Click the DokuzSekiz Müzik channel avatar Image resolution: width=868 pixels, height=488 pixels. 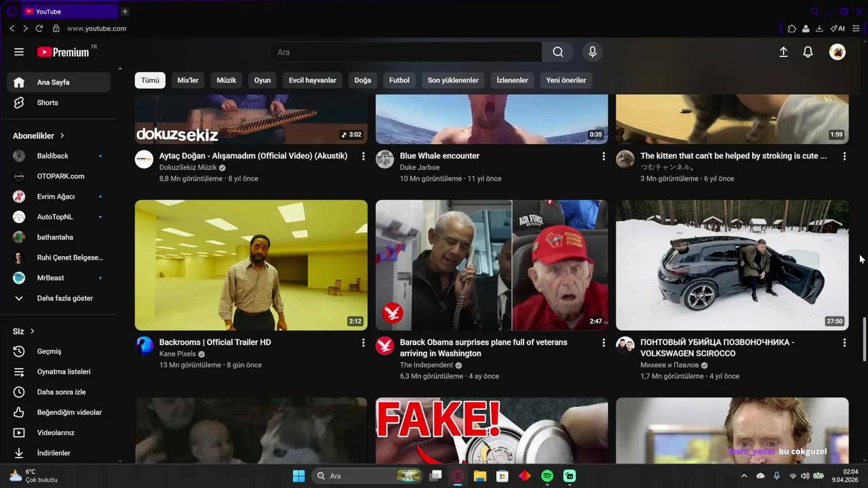[144, 159]
